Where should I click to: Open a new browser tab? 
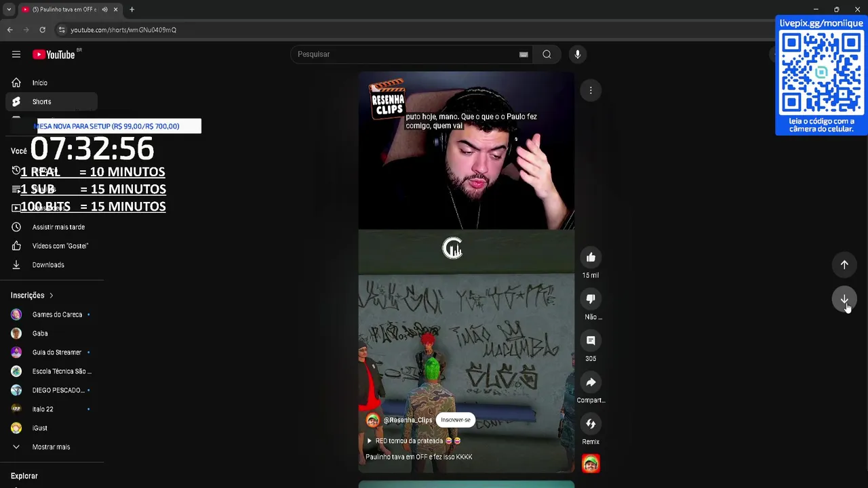point(132,9)
